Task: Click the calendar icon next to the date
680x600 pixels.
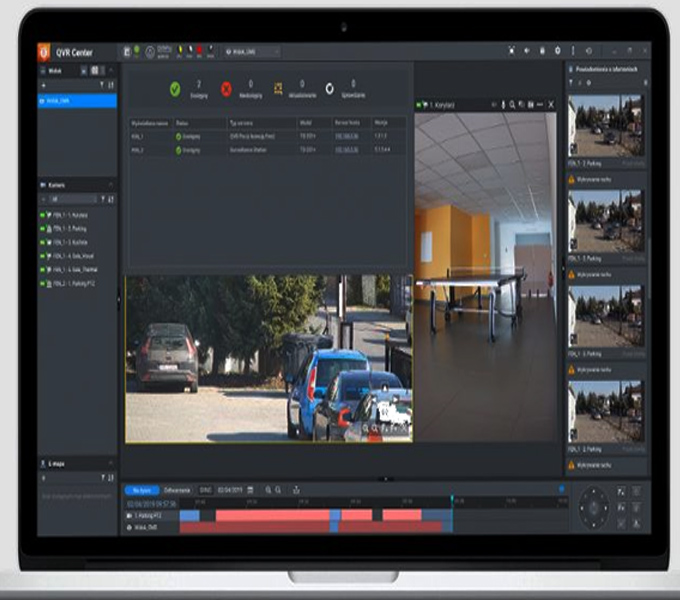Action: tap(249, 490)
